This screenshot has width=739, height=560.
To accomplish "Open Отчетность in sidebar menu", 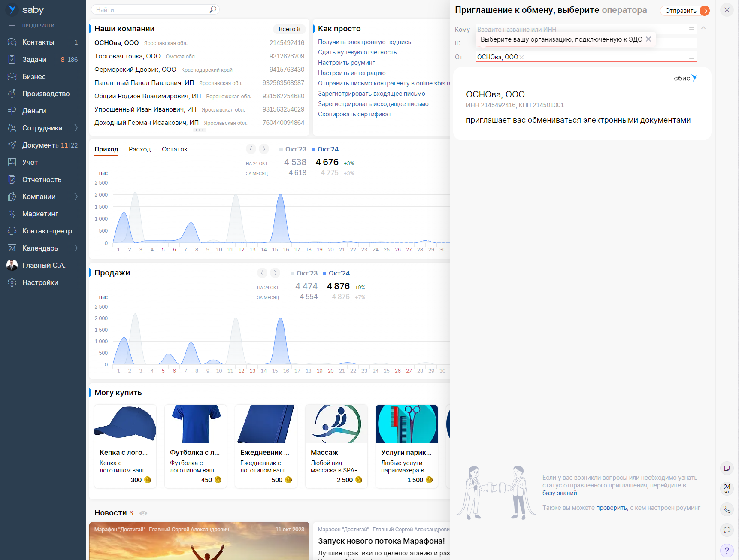I will (x=42, y=179).
